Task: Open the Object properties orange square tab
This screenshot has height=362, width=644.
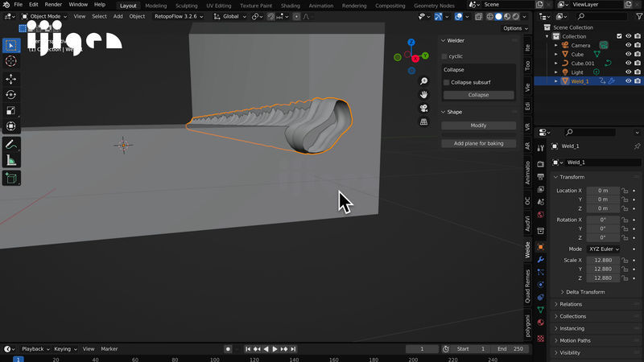Action: (x=540, y=247)
